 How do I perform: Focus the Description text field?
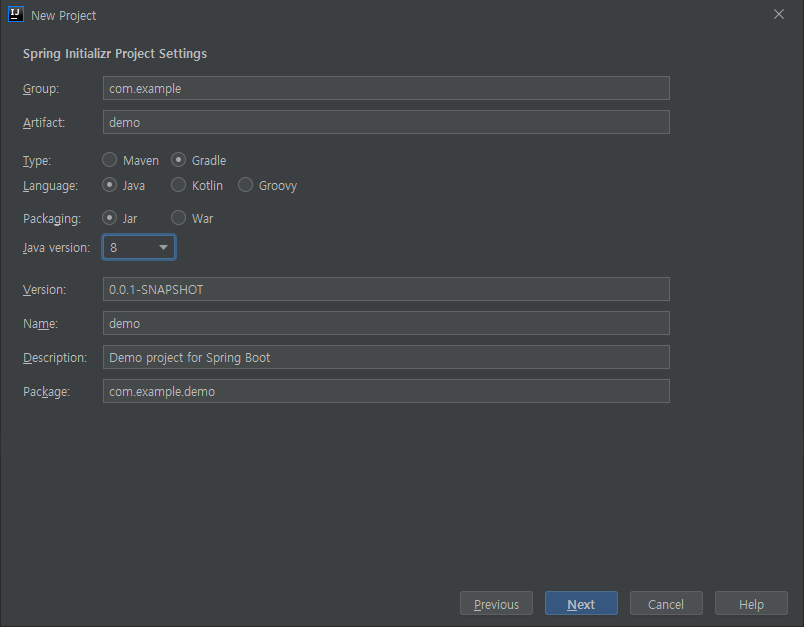[x=386, y=357]
